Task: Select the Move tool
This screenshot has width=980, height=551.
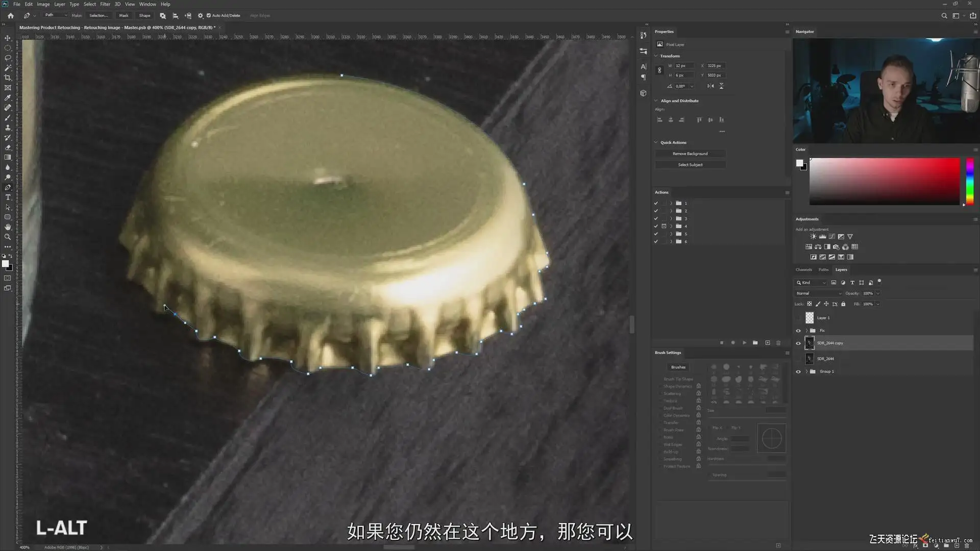Action: 8,38
